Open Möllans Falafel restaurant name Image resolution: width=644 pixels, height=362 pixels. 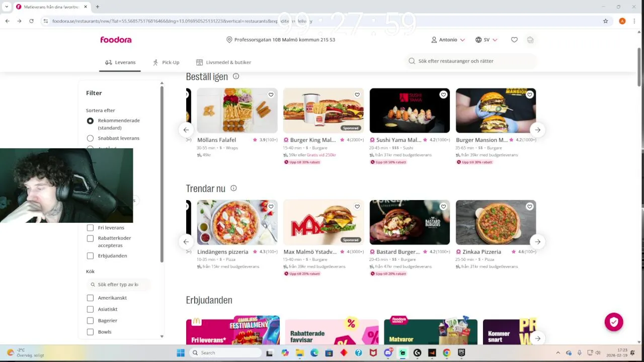coord(216,140)
